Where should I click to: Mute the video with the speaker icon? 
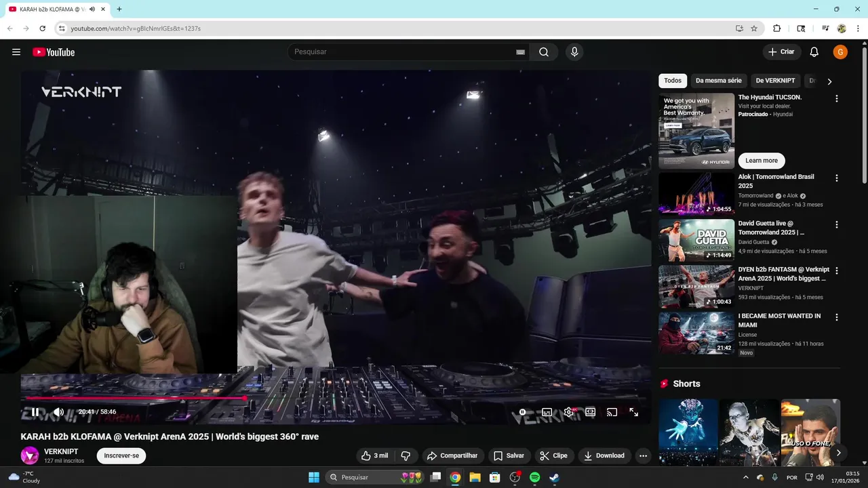58,411
